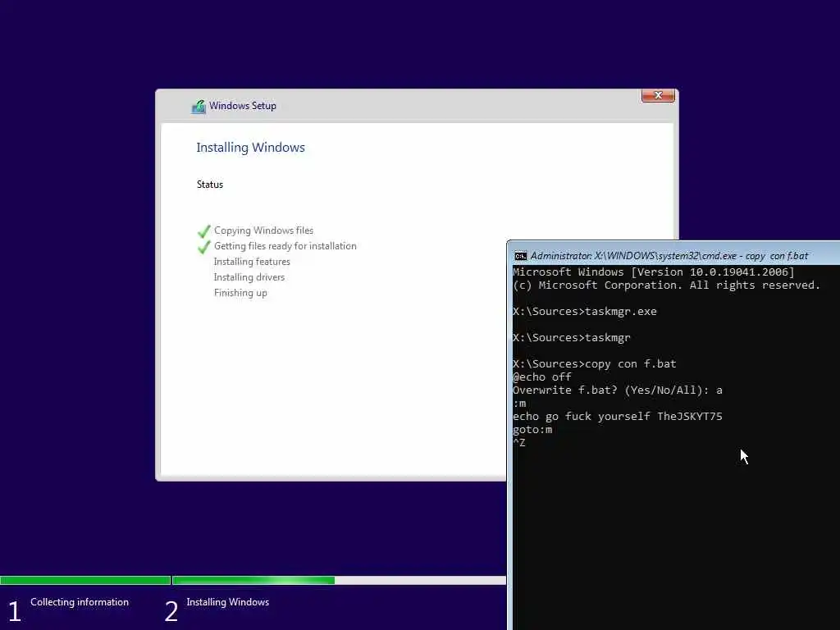Click the step number 1 at bottom
This screenshot has width=840, height=630.
coord(15,611)
